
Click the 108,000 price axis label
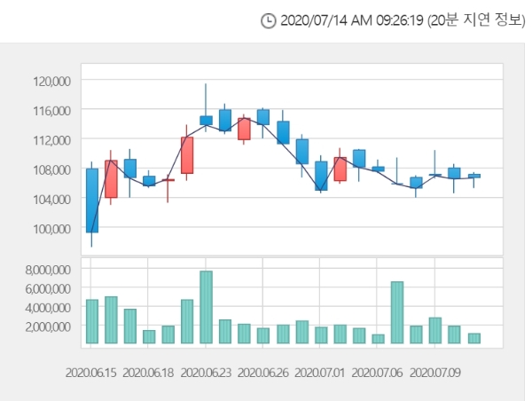(51, 169)
